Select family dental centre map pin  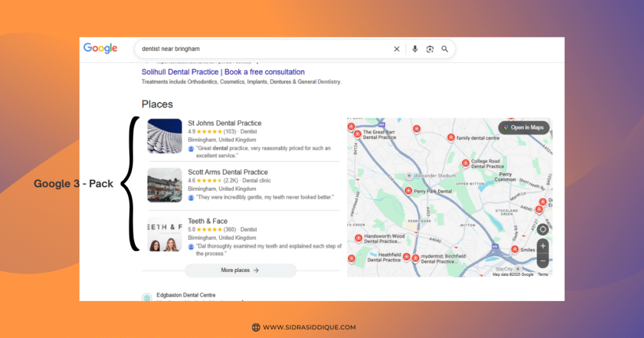(451, 138)
